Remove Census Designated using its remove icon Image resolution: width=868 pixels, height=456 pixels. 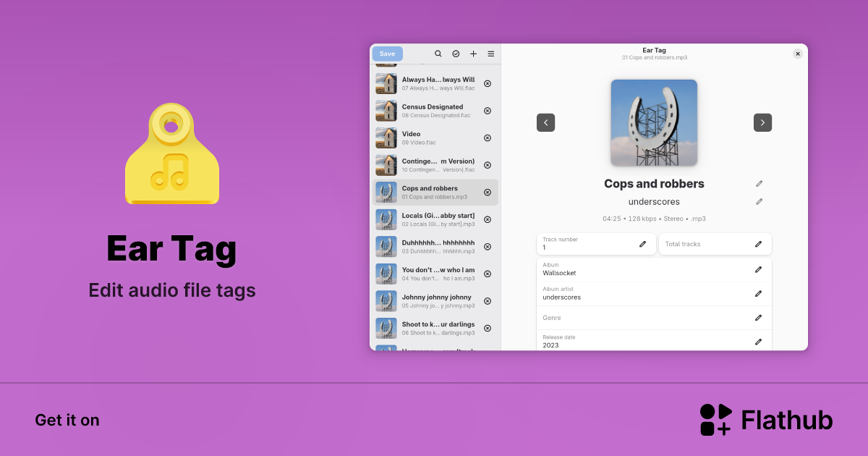488,110
